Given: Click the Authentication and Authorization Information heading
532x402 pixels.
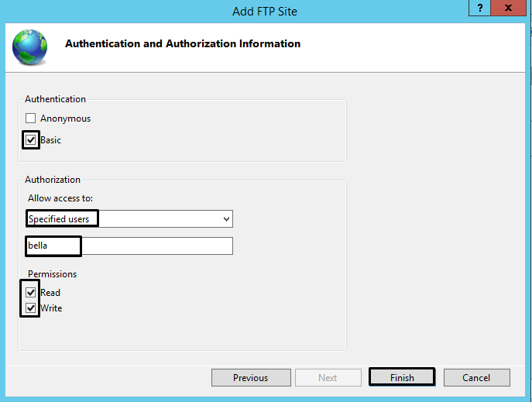Looking at the screenshot, I should [x=183, y=44].
